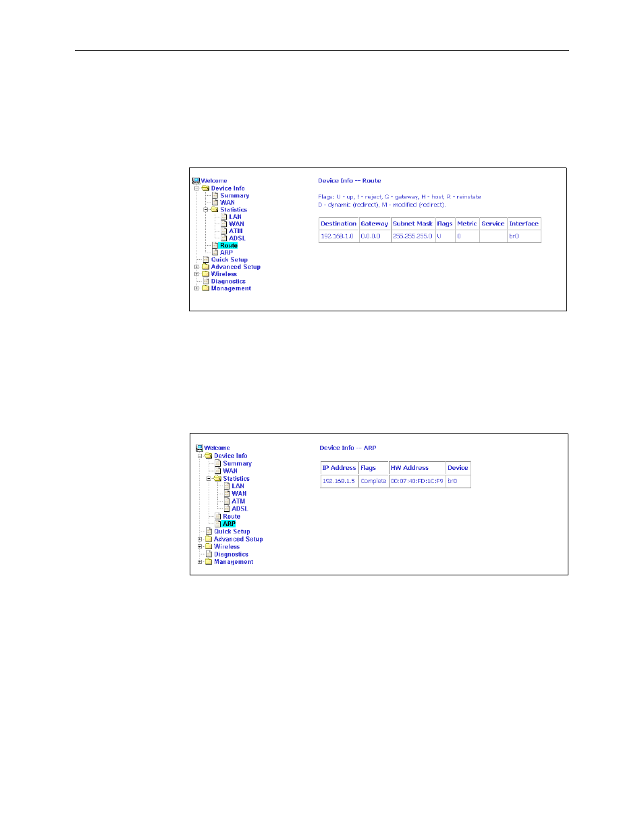Click the Diagnostics document icon on the ARP page
Image resolution: width=644 pixels, height=834 pixels.
click(209, 554)
